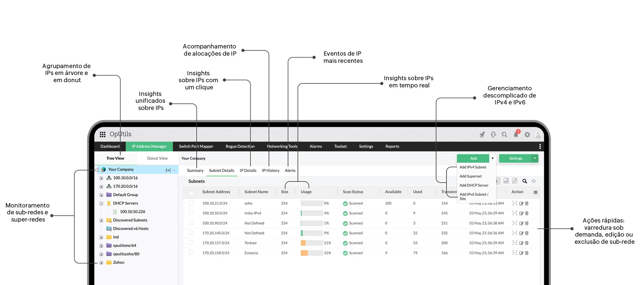Open the Settings button dropdown arrow

[535, 158]
